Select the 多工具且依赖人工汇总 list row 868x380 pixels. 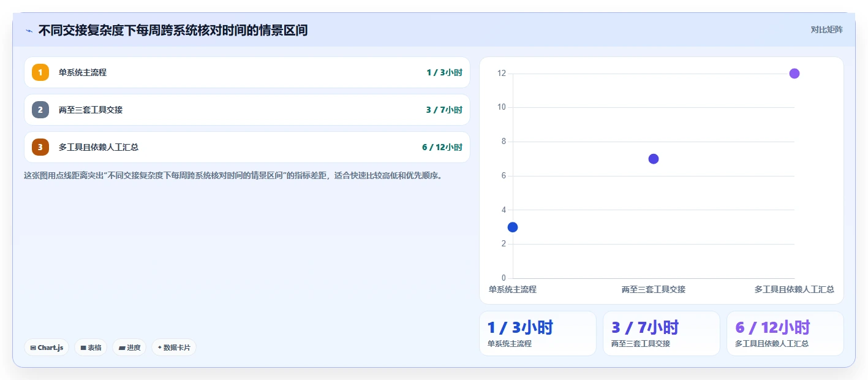[x=247, y=147]
